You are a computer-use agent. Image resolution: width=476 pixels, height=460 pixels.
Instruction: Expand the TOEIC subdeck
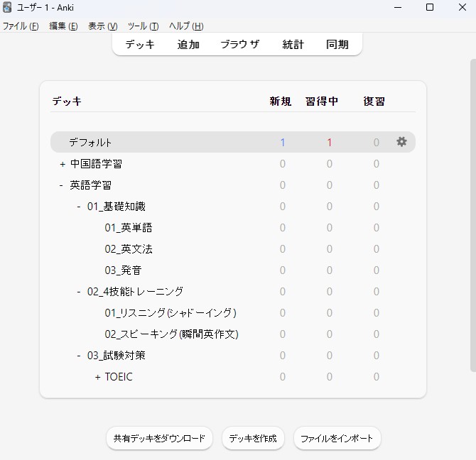[x=98, y=377]
